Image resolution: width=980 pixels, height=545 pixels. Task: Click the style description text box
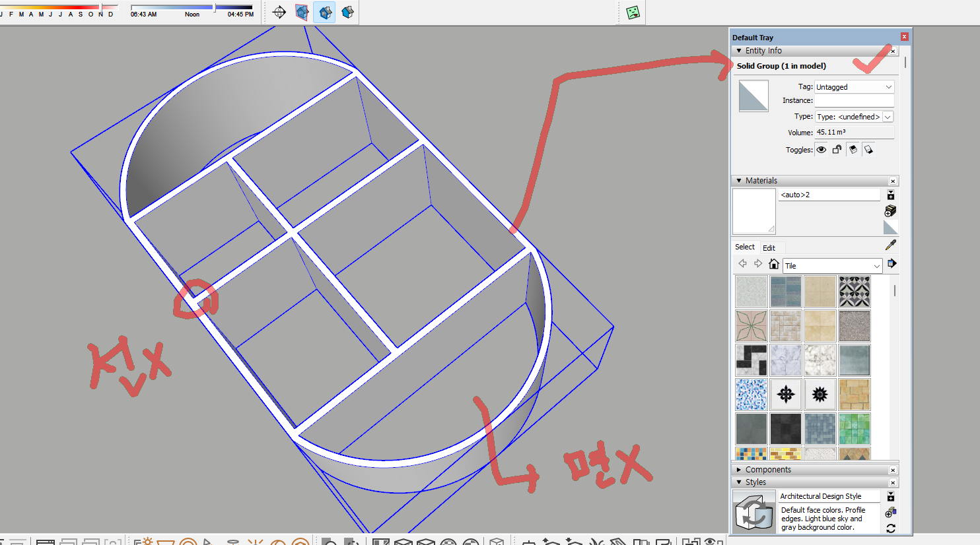coord(829,519)
